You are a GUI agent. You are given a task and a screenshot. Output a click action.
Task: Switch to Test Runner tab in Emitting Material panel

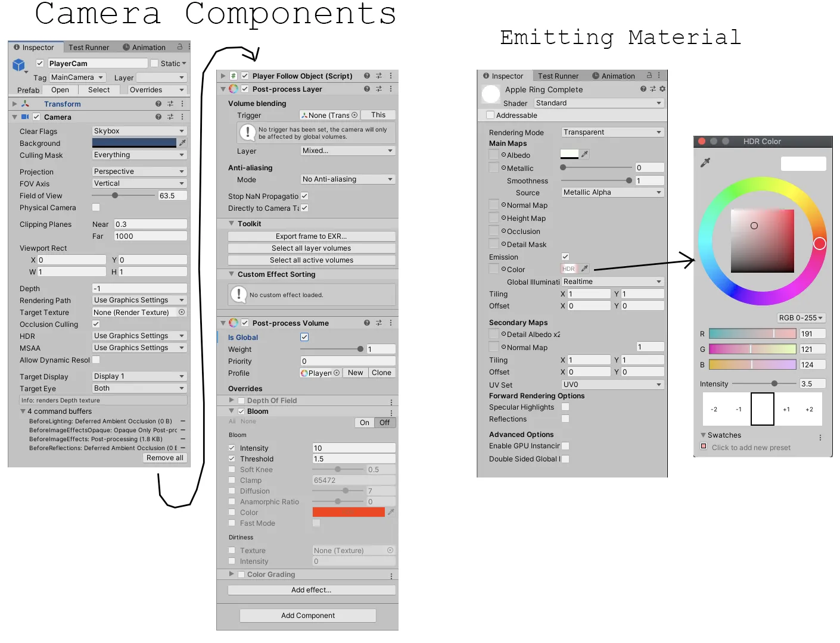pos(558,76)
